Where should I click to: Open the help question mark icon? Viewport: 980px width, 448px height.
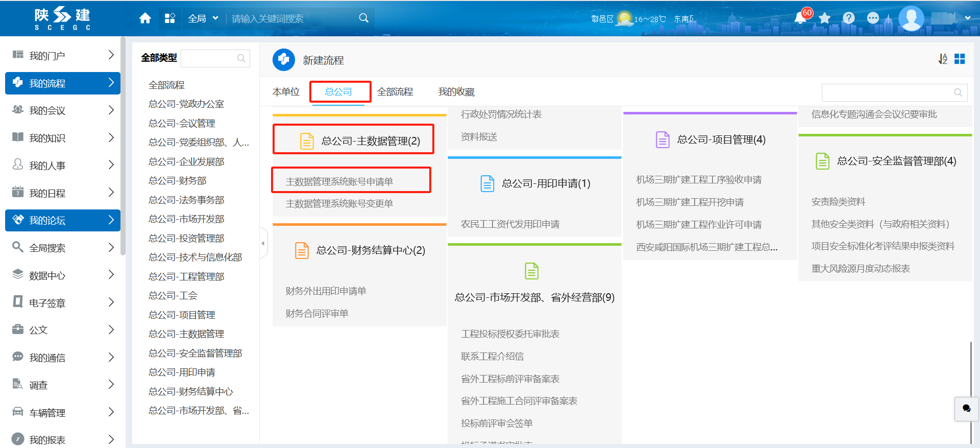pyautogui.click(x=848, y=18)
